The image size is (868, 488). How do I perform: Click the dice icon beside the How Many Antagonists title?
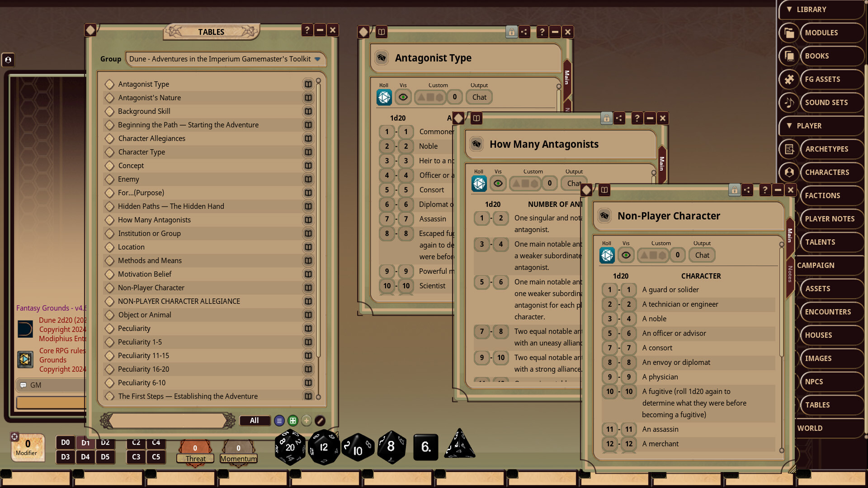click(x=475, y=144)
